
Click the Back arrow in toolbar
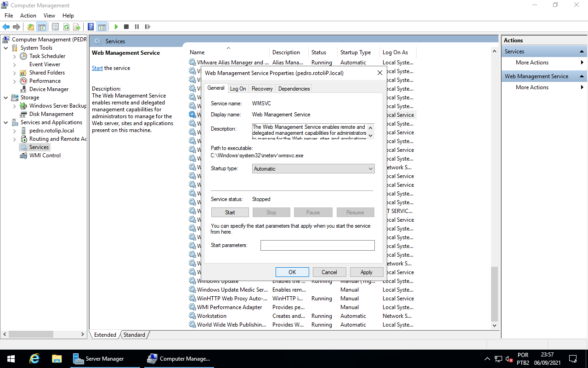tap(6, 27)
